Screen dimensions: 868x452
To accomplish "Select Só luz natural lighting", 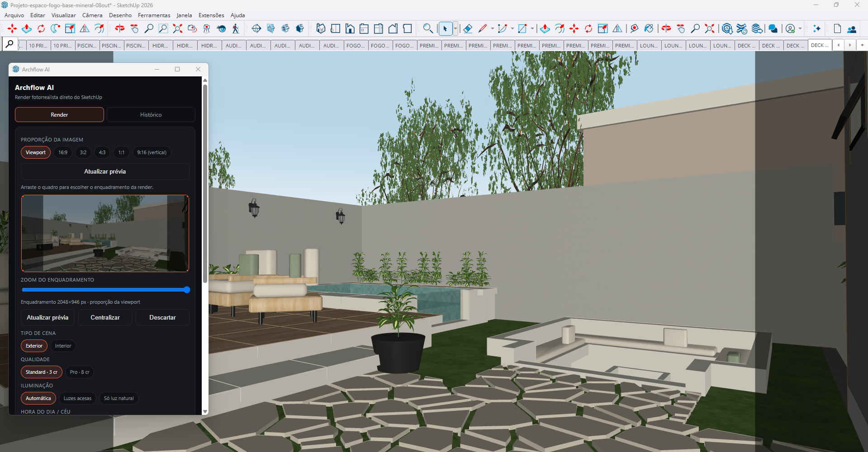I will pos(119,398).
